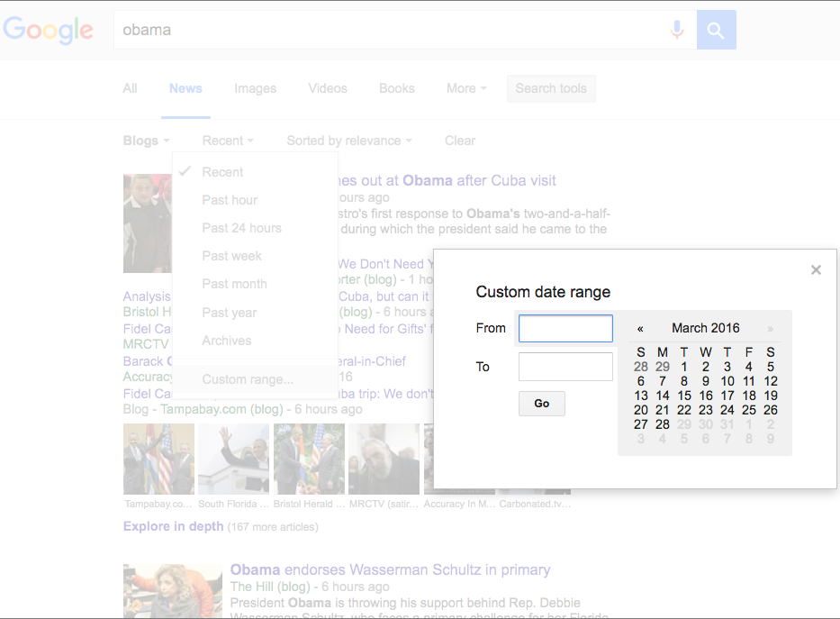Switch to the All tab
This screenshot has height=619, width=840.
click(x=131, y=88)
